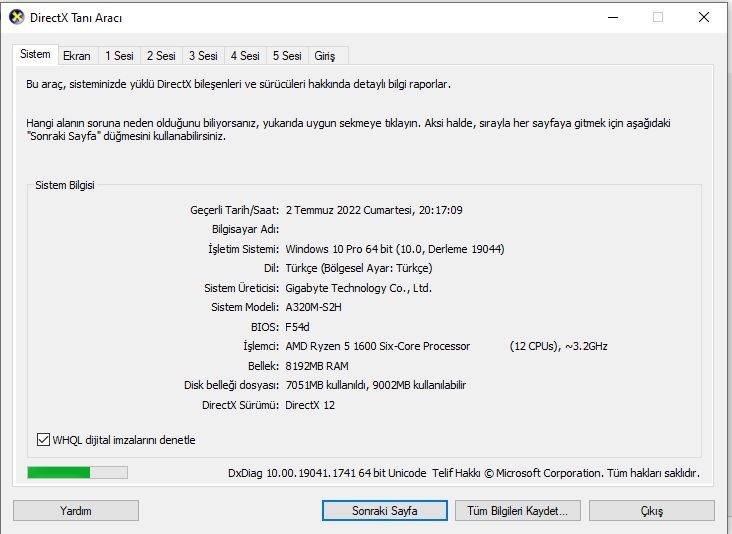Click the Windows 10 Pro operating system value

tap(394, 248)
